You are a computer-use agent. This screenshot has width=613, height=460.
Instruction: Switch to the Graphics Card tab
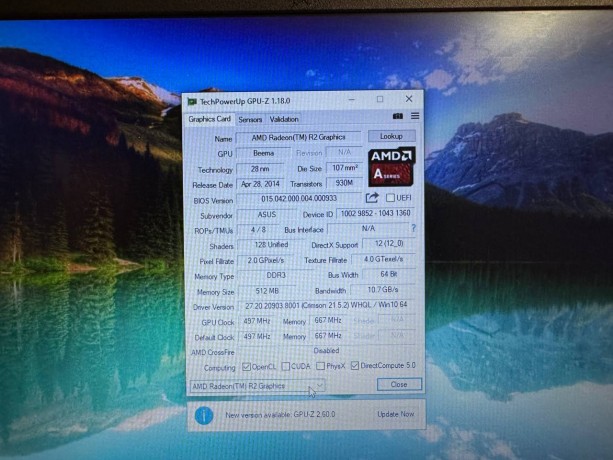click(209, 119)
